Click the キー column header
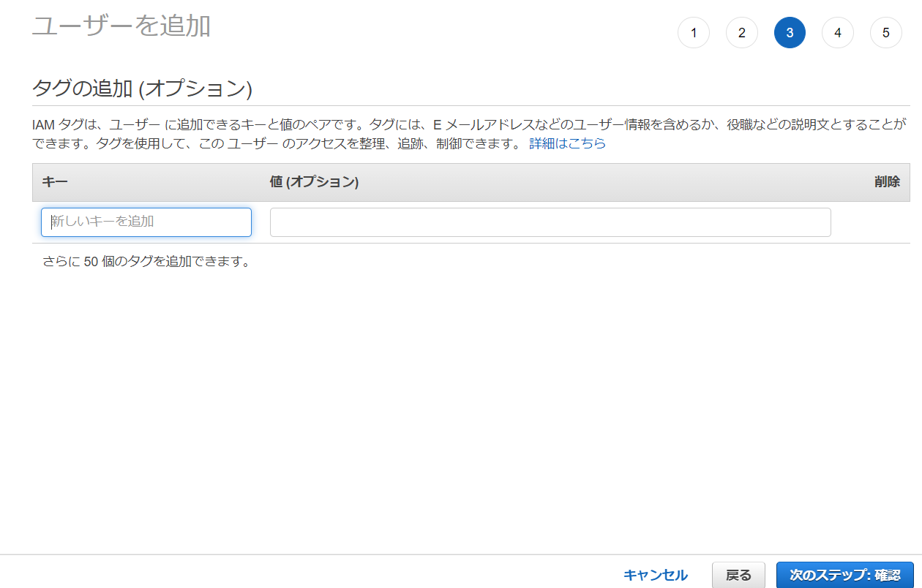Image resolution: width=922 pixels, height=588 pixels. [55, 182]
